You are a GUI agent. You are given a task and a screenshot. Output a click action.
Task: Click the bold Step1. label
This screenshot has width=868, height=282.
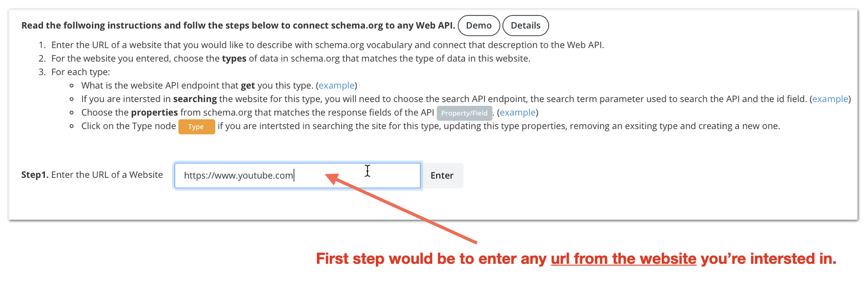[x=35, y=175]
